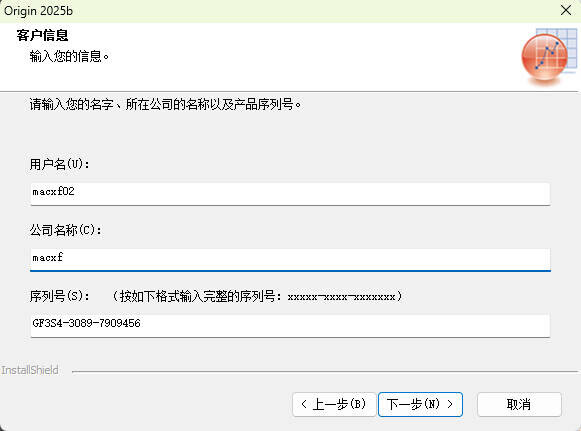Click the right chevron on 下一步 button
Screen dimensions: 581x431
[x=450, y=404]
